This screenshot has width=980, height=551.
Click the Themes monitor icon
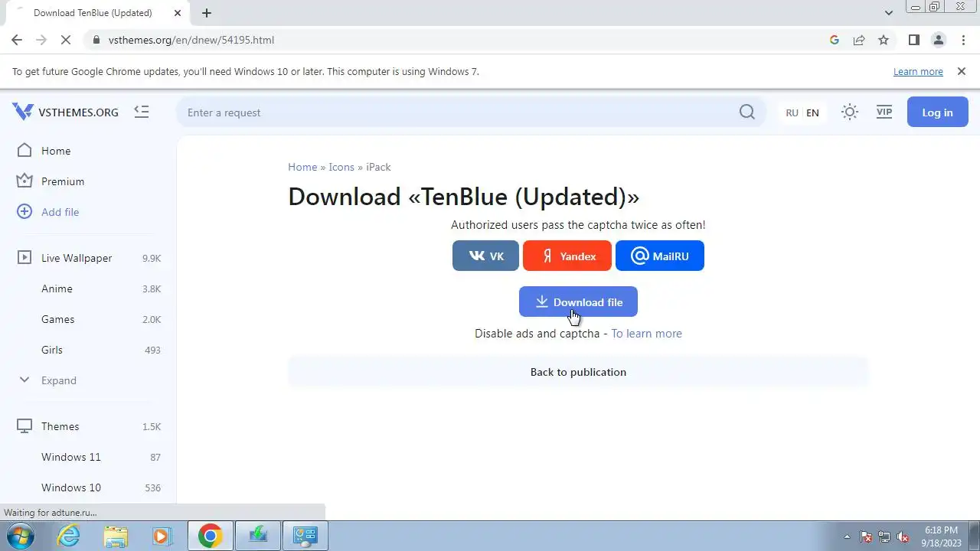coord(24,425)
